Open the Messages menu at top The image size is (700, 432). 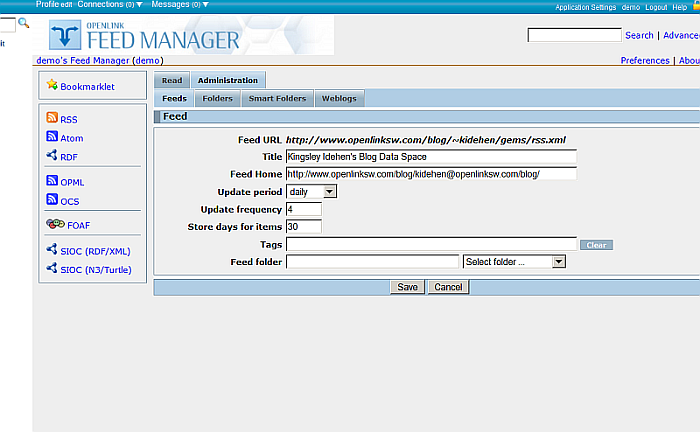pyautogui.click(x=180, y=5)
